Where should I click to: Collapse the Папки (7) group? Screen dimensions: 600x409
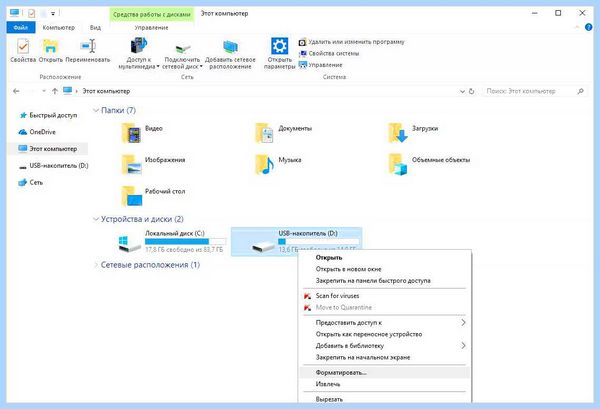coord(96,111)
